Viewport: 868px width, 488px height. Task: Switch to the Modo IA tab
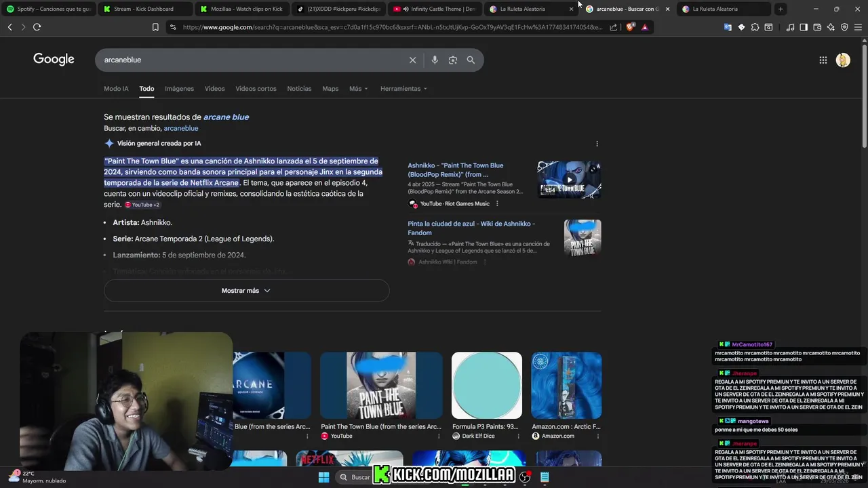click(116, 89)
